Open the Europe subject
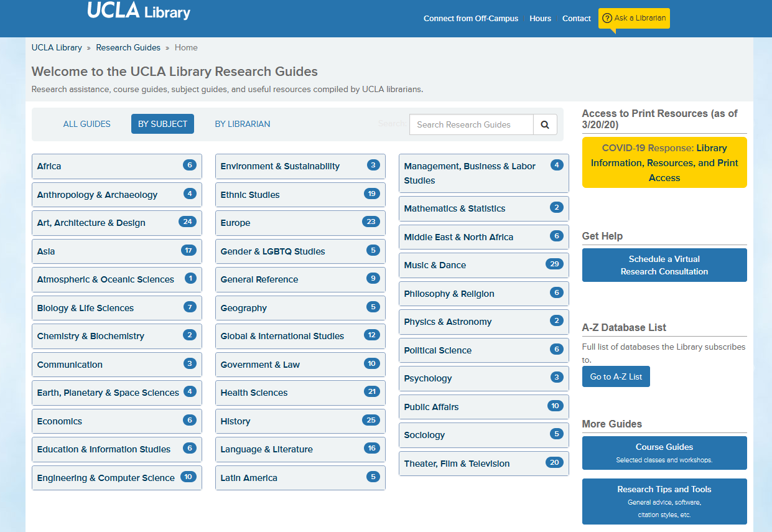772x532 pixels. [300, 223]
